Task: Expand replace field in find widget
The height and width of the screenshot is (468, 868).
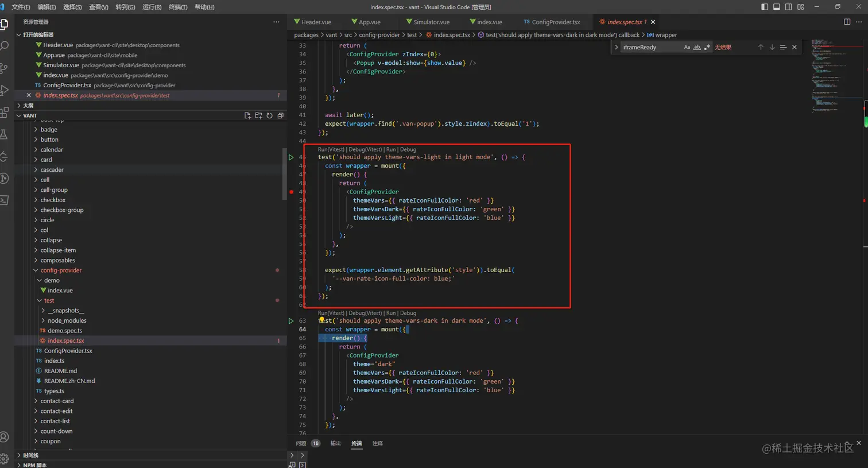Action: click(x=616, y=47)
